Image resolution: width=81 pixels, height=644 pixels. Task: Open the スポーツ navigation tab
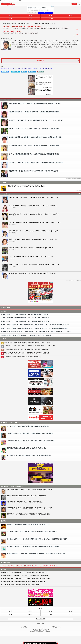[30, 16]
